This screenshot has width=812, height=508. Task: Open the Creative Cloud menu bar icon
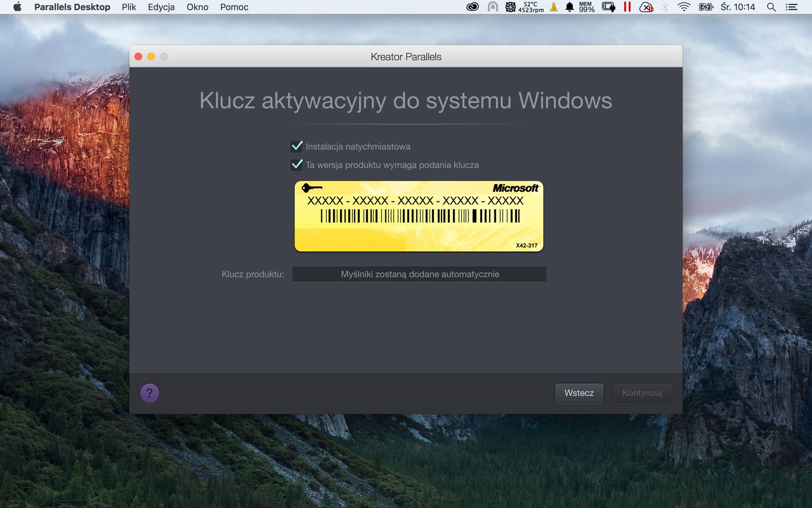click(x=473, y=7)
